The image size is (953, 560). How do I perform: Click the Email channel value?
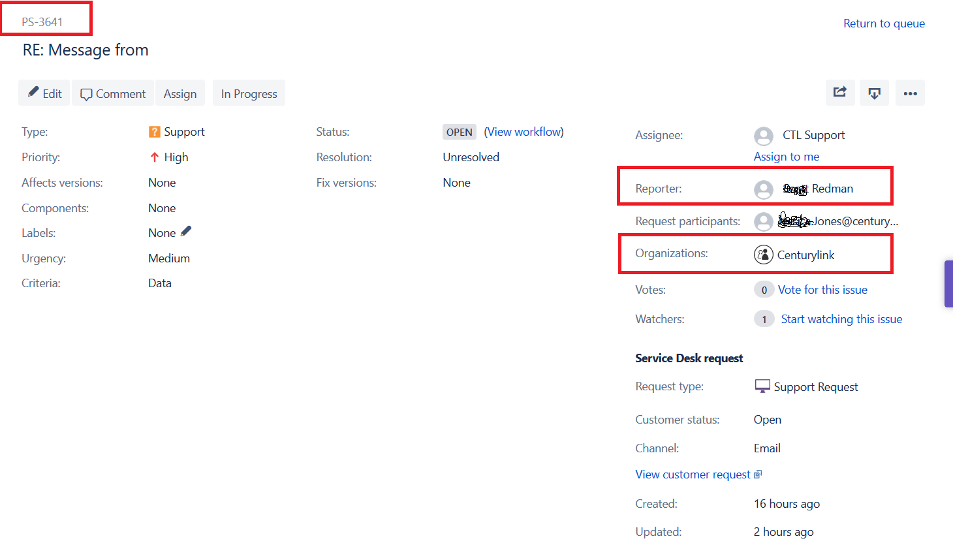tap(767, 448)
